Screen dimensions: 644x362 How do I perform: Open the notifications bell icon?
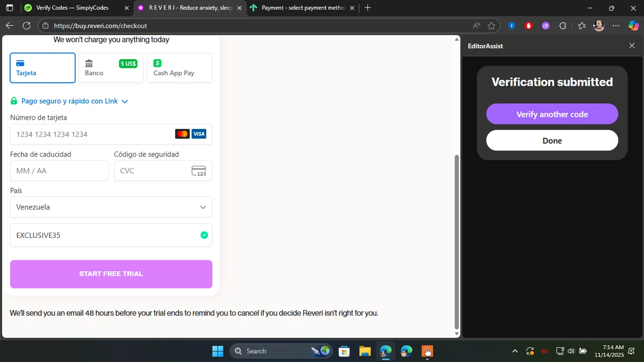click(x=632, y=351)
